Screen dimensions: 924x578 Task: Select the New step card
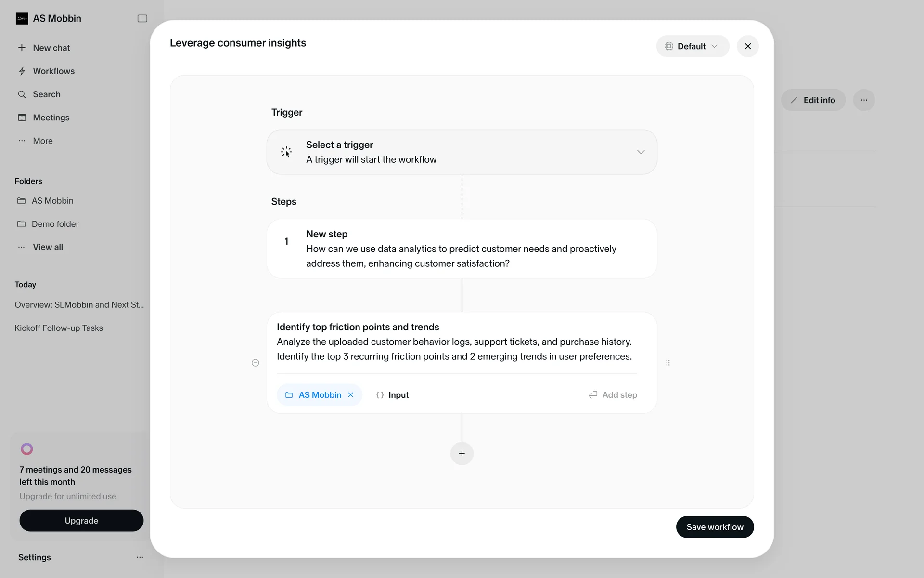462,249
